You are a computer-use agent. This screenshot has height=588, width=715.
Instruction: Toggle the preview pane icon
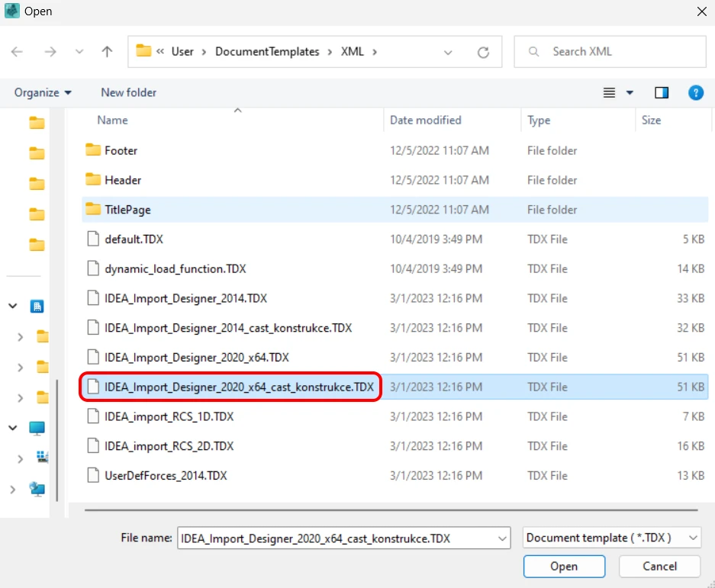click(661, 93)
